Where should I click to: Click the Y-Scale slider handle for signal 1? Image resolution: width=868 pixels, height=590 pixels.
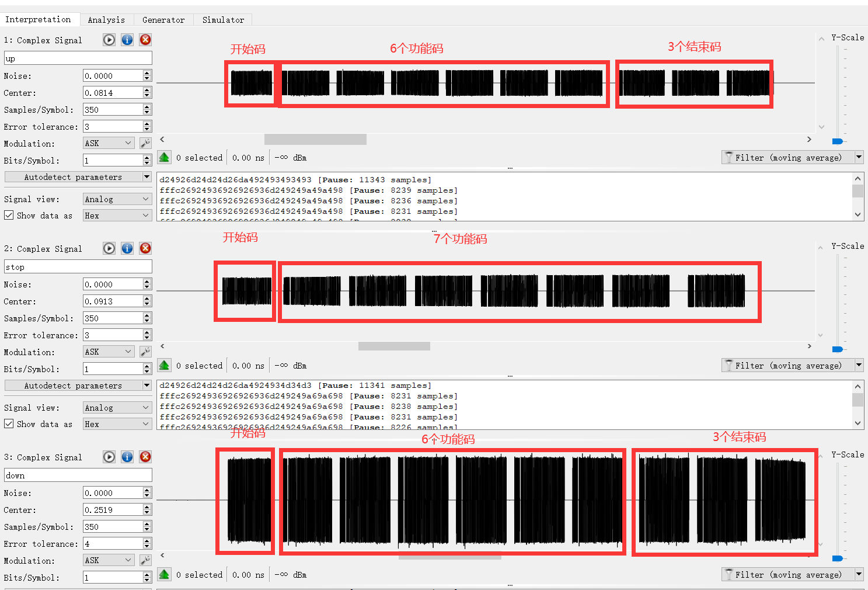click(x=838, y=141)
